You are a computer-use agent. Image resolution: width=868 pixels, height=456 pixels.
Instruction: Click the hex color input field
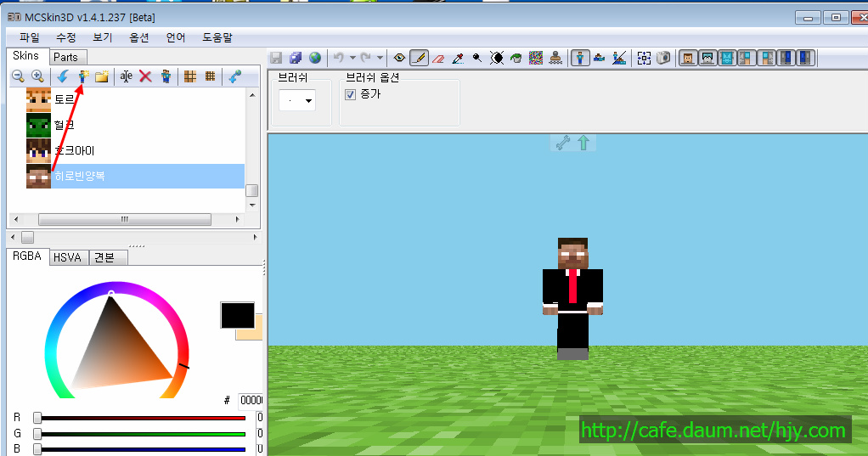pos(251,400)
